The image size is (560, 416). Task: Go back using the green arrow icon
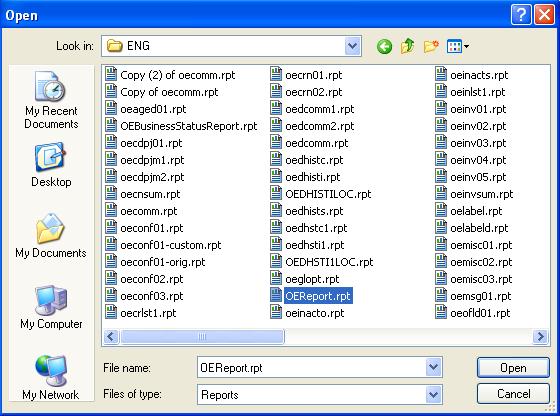click(384, 46)
